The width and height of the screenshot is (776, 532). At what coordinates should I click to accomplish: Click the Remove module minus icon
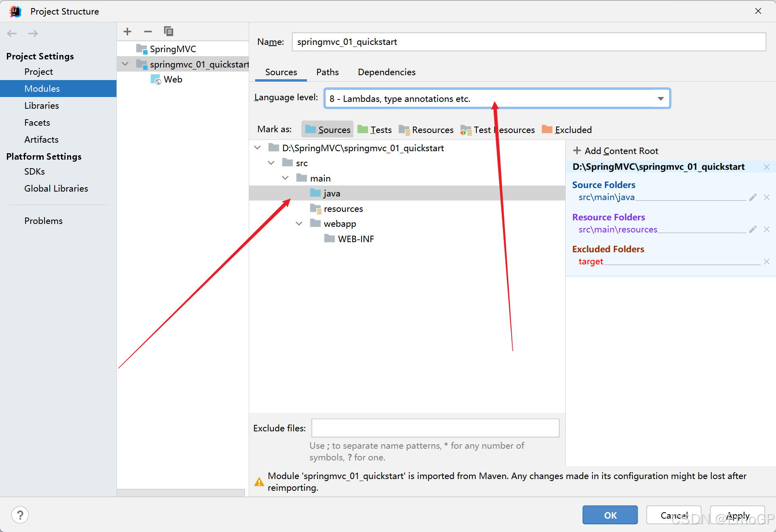click(148, 32)
